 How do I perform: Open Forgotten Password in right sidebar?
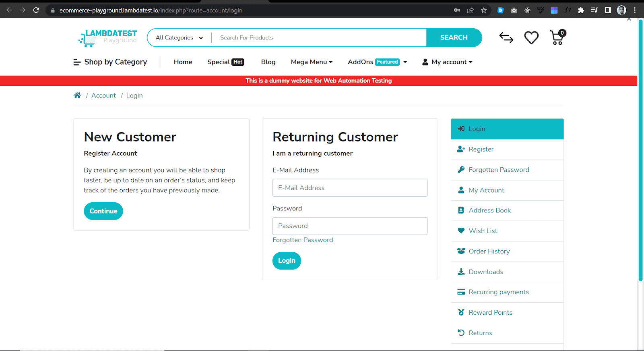tap(507, 170)
